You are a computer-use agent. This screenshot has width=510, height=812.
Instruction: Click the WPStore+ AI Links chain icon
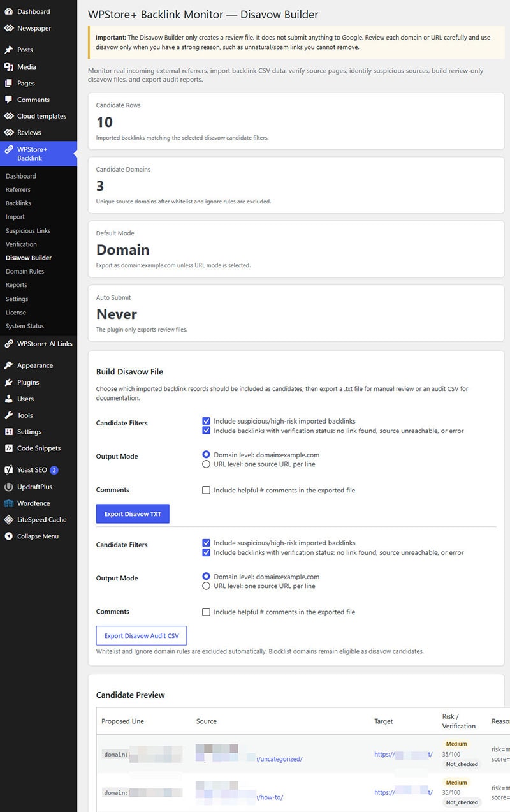(x=8, y=344)
